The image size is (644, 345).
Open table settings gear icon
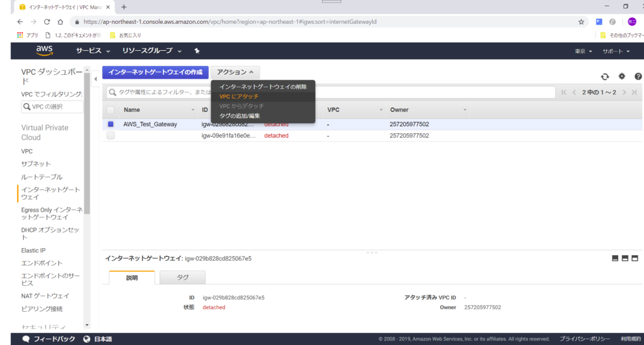pyautogui.click(x=622, y=76)
